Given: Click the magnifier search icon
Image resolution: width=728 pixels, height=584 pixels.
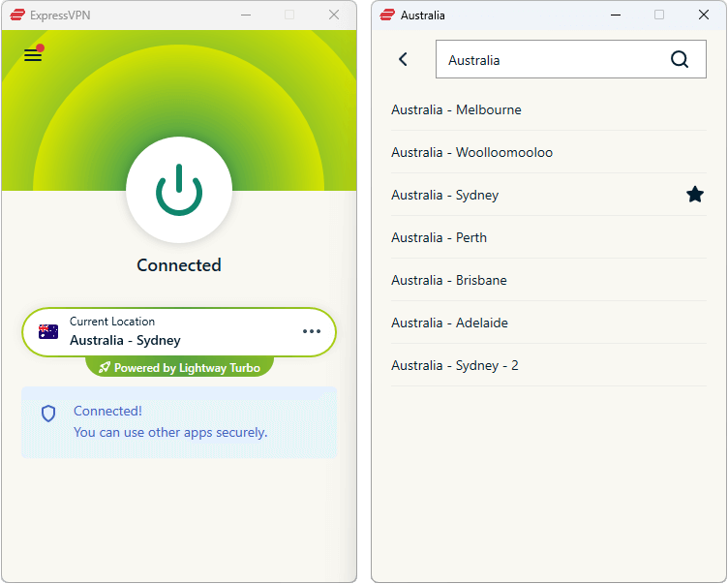Looking at the screenshot, I should click(x=680, y=59).
